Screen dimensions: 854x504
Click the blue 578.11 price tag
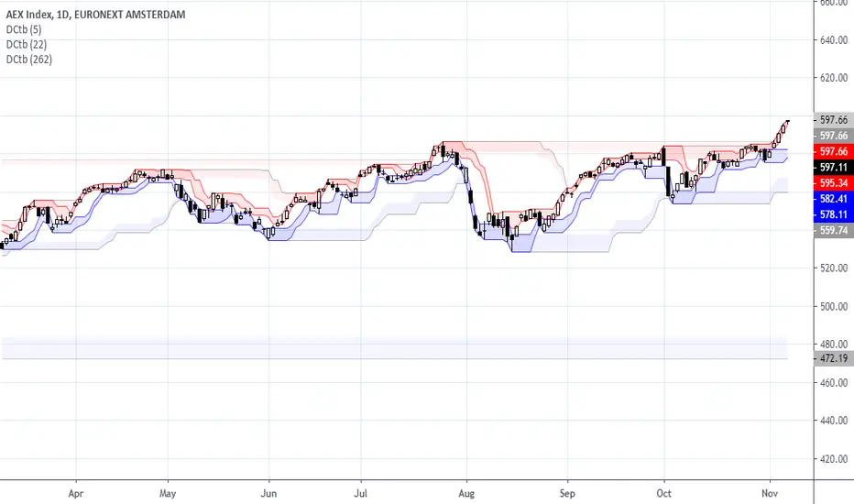(834, 214)
